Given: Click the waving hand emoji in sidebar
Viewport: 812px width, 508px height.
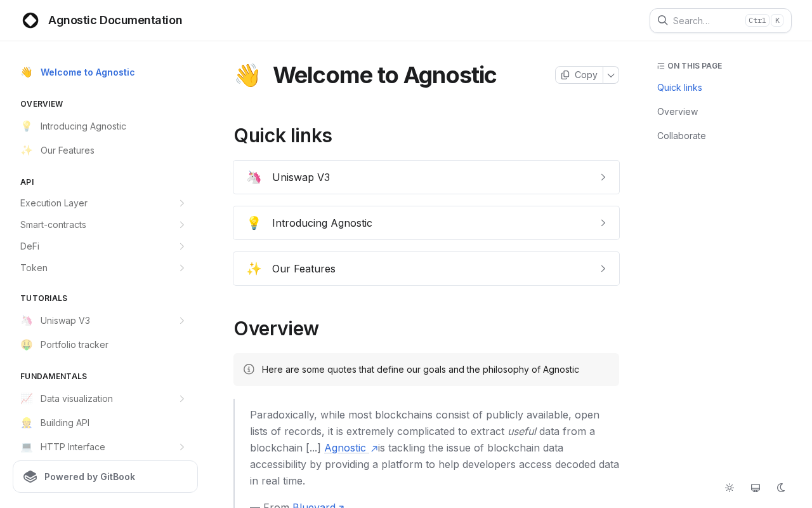Looking at the screenshot, I should tap(27, 72).
